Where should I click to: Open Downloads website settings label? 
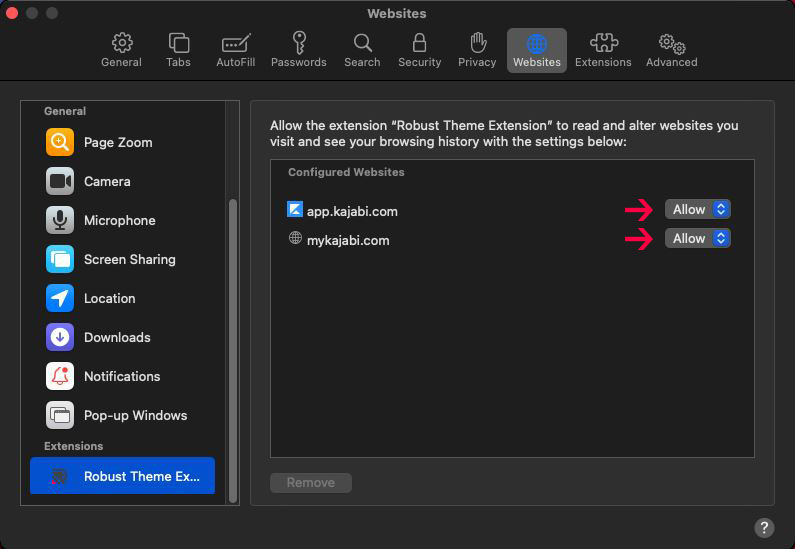117,338
